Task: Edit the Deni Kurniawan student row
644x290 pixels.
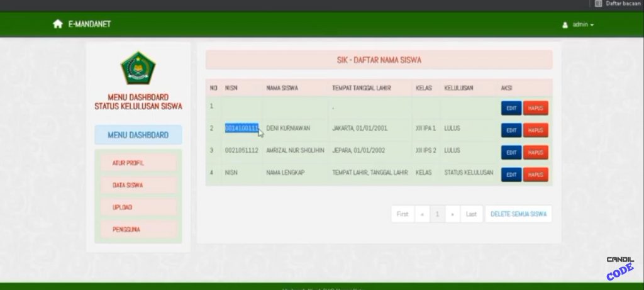Action: 511,130
